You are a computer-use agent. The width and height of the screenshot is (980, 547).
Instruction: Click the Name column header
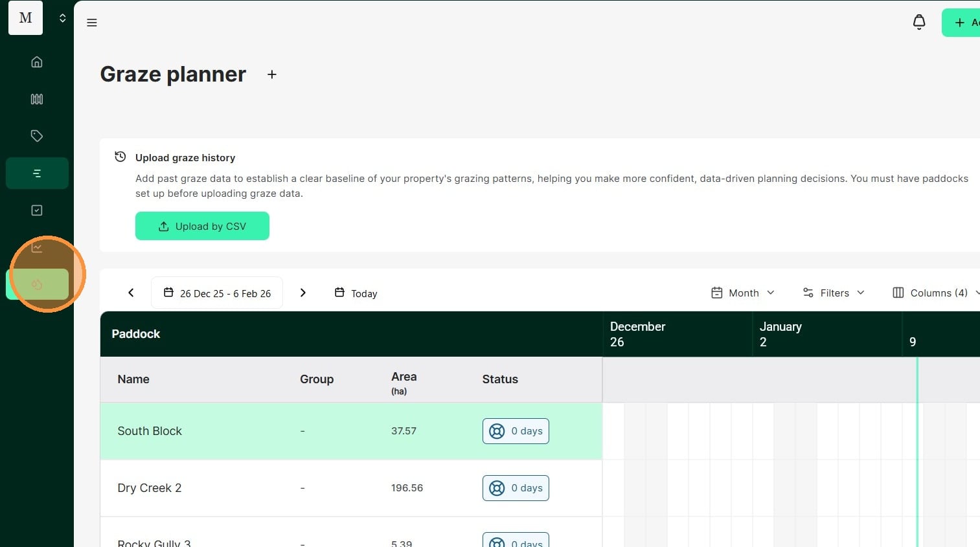pyautogui.click(x=133, y=379)
